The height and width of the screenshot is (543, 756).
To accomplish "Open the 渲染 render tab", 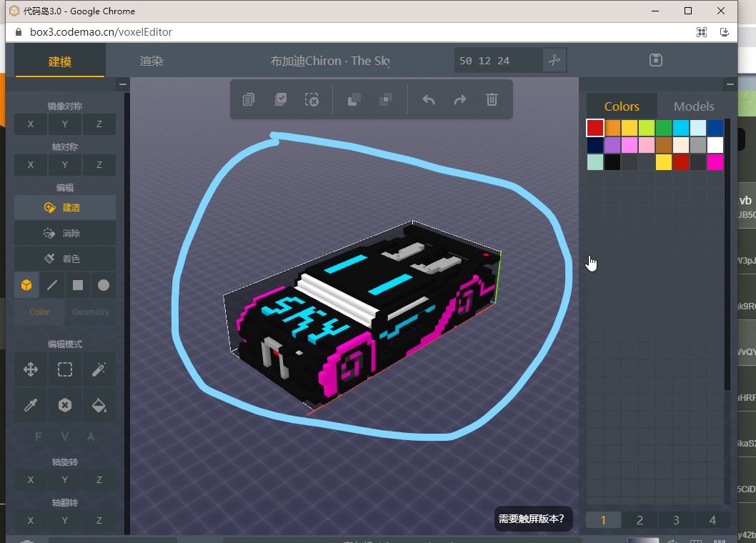I will pyautogui.click(x=151, y=61).
